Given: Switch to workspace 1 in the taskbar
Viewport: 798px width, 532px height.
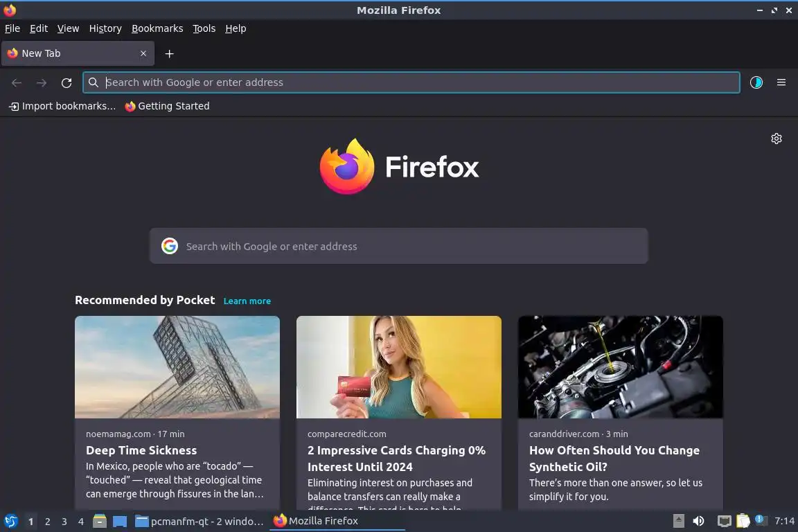Looking at the screenshot, I should pyautogui.click(x=30, y=522).
